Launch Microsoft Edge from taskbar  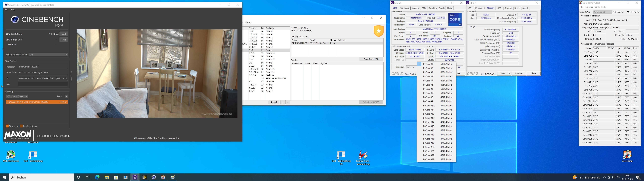[97, 177]
